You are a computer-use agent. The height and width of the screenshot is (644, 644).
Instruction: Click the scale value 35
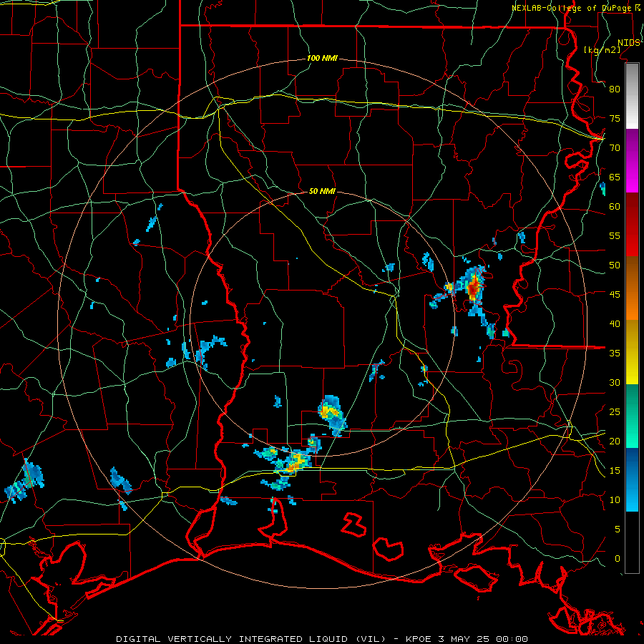coord(615,353)
